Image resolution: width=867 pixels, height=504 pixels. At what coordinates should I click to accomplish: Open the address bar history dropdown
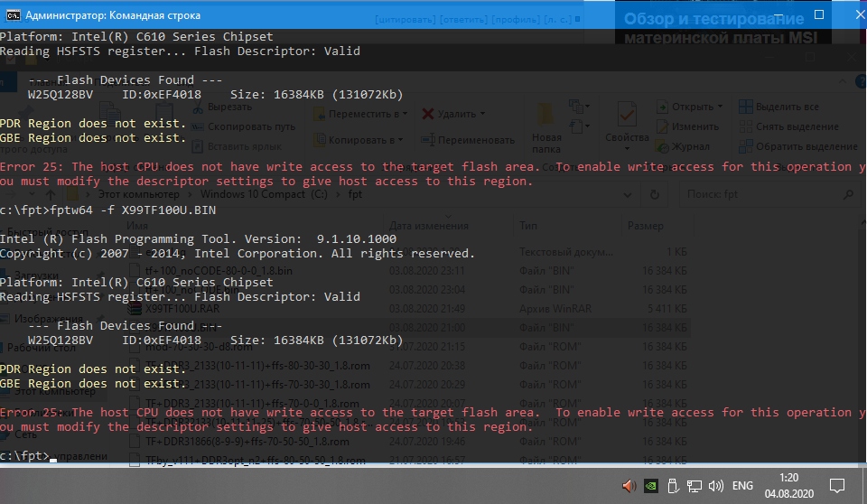627,194
